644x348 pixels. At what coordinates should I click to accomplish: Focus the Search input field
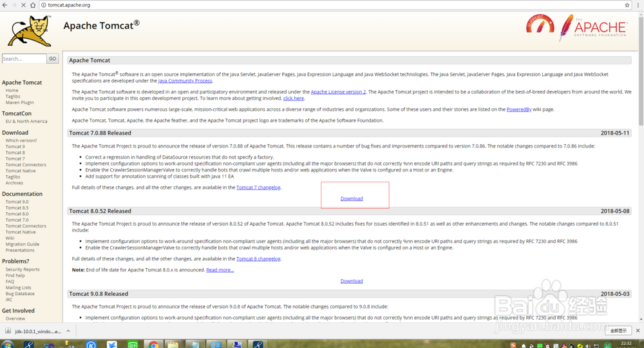pyautogui.click(x=24, y=59)
